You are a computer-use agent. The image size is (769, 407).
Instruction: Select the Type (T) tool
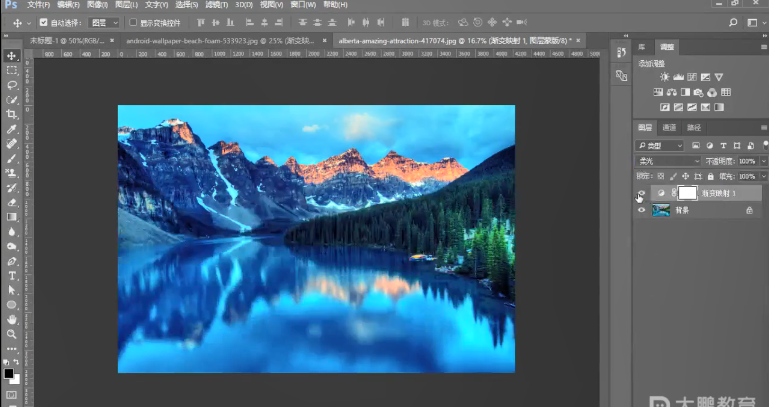tap(12, 275)
